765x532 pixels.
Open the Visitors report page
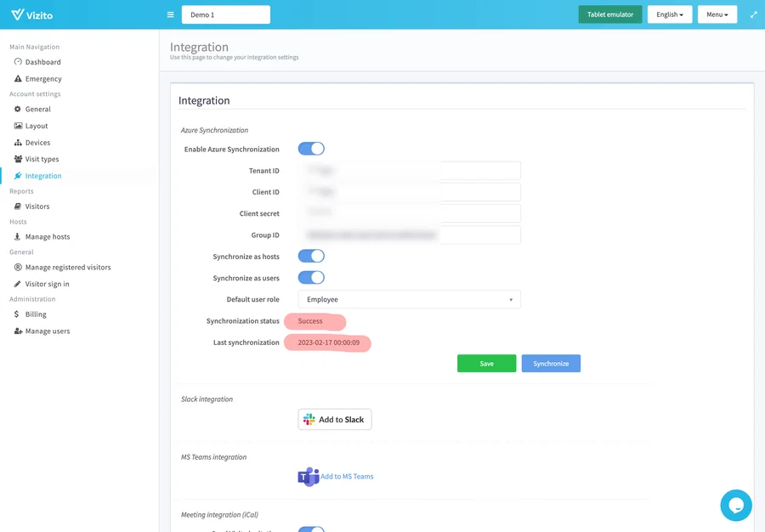(39, 206)
